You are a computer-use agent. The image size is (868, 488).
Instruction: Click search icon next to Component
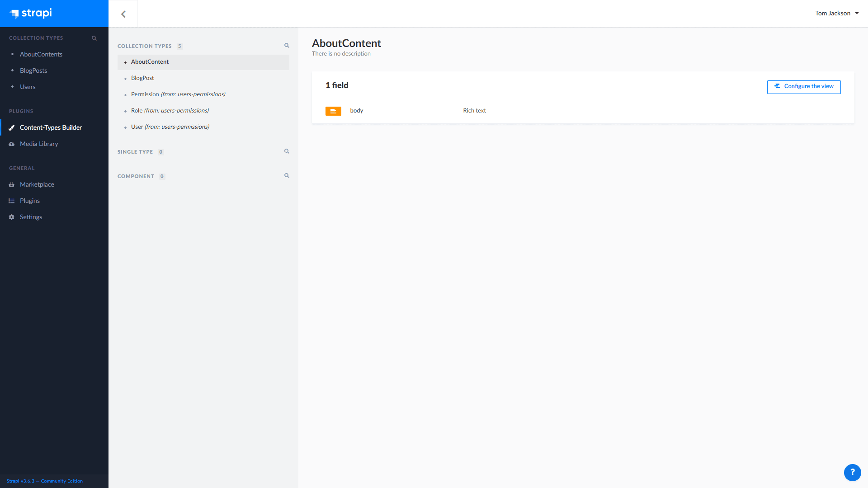click(287, 176)
